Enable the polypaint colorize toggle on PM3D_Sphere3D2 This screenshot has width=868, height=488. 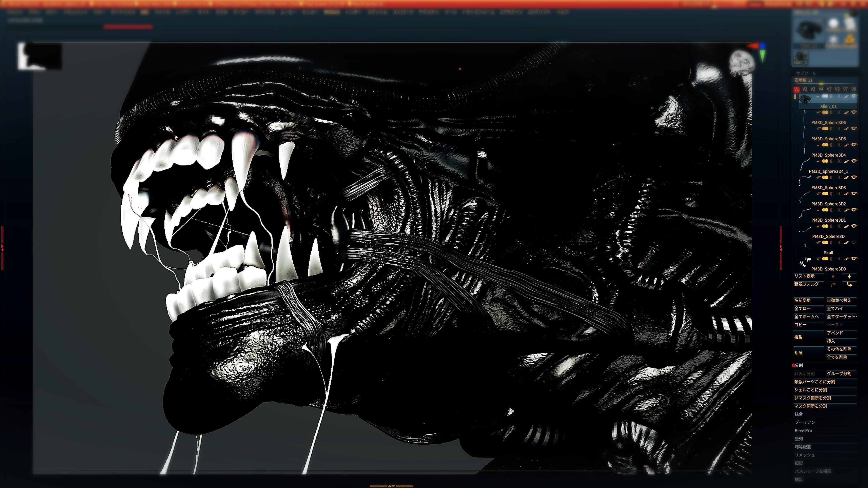point(826,194)
